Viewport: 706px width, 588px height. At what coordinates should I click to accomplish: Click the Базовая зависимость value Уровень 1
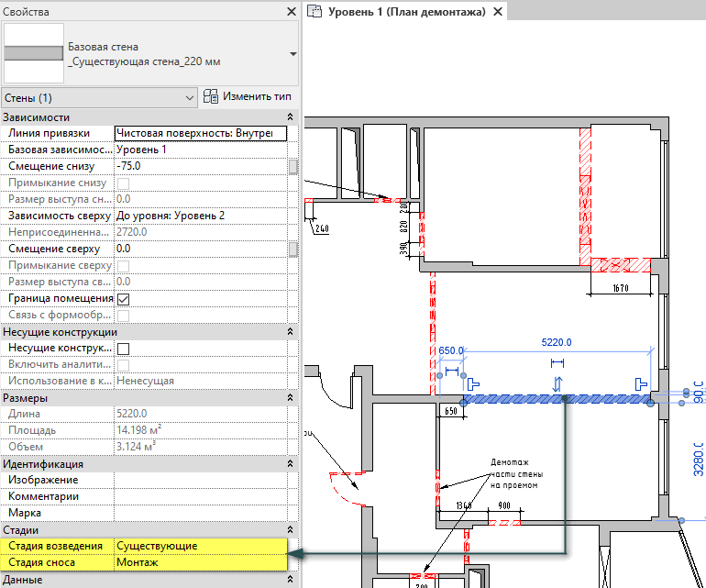click(x=201, y=150)
